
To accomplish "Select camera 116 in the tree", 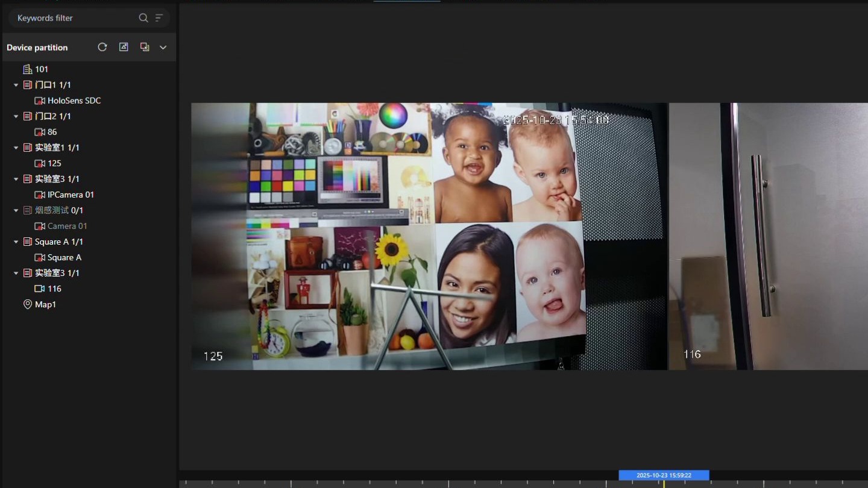I will (54, 289).
